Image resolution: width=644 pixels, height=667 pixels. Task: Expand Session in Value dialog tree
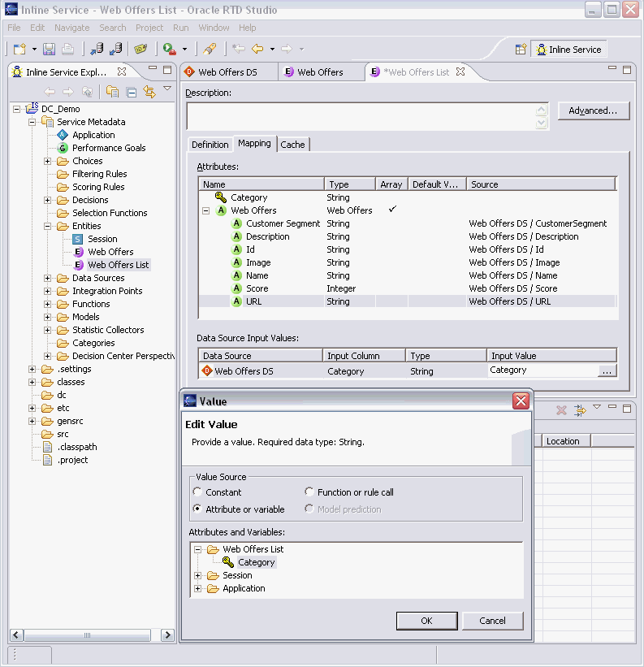pos(197,576)
